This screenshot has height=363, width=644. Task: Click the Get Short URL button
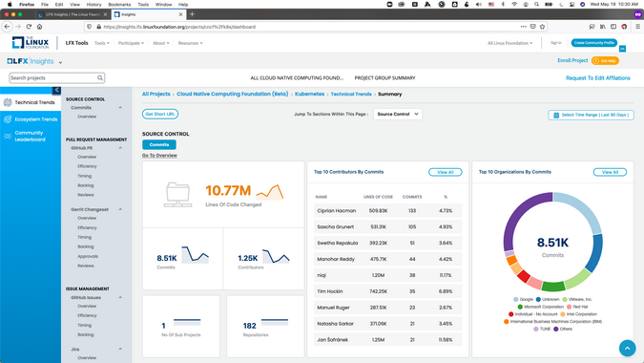[x=160, y=114]
